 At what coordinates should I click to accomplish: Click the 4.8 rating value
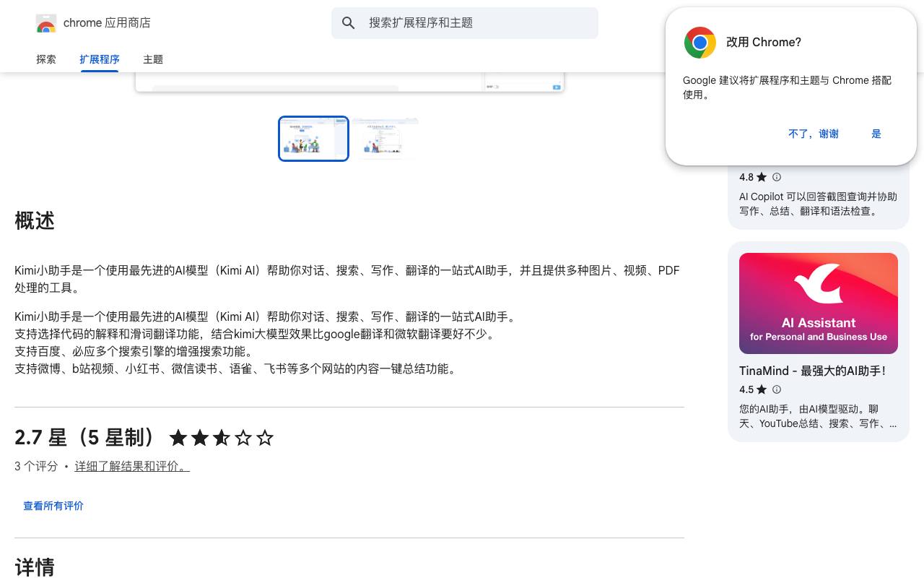[x=746, y=177]
